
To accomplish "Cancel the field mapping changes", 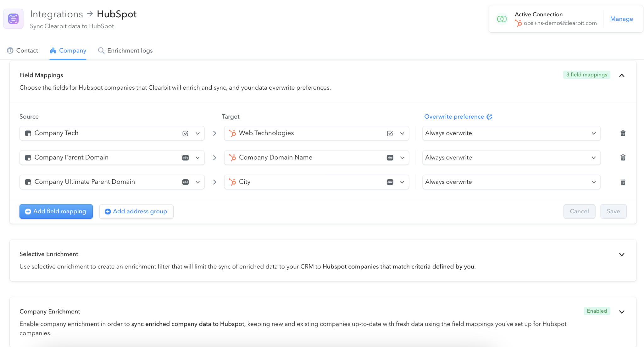I will (579, 211).
